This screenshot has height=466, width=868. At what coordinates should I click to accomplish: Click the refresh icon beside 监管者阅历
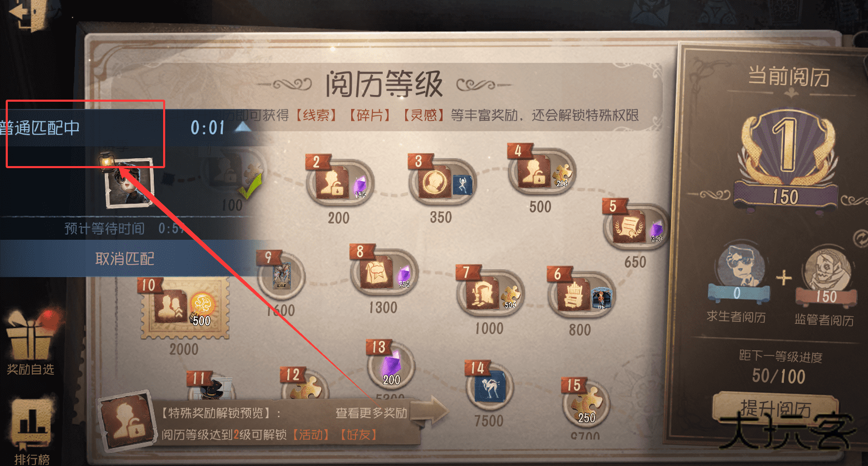(860, 238)
